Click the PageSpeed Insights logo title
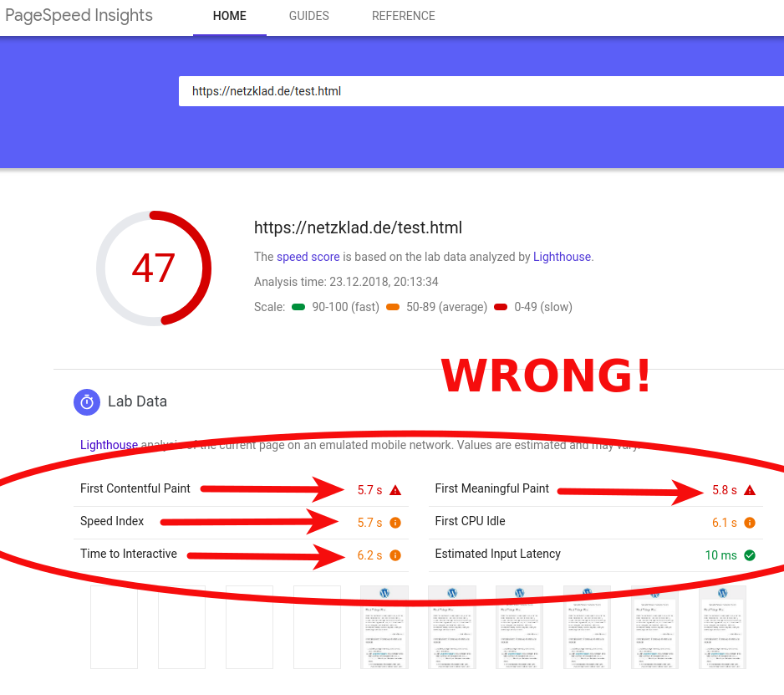This screenshot has height=695, width=784. tap(79, 16)
